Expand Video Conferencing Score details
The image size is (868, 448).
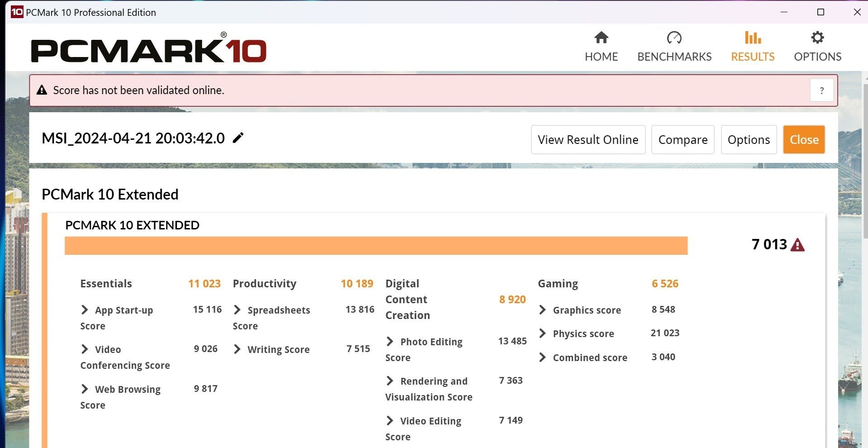tap(85, 349)
